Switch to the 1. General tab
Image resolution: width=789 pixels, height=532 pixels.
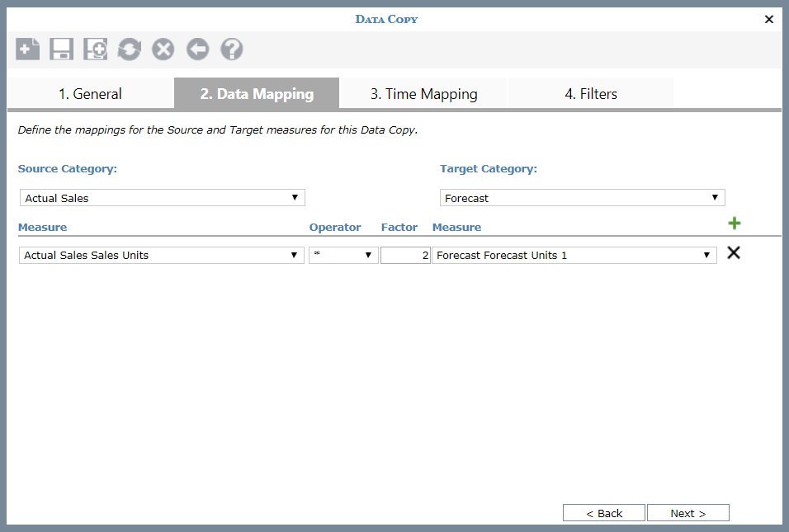click(90, 93)
